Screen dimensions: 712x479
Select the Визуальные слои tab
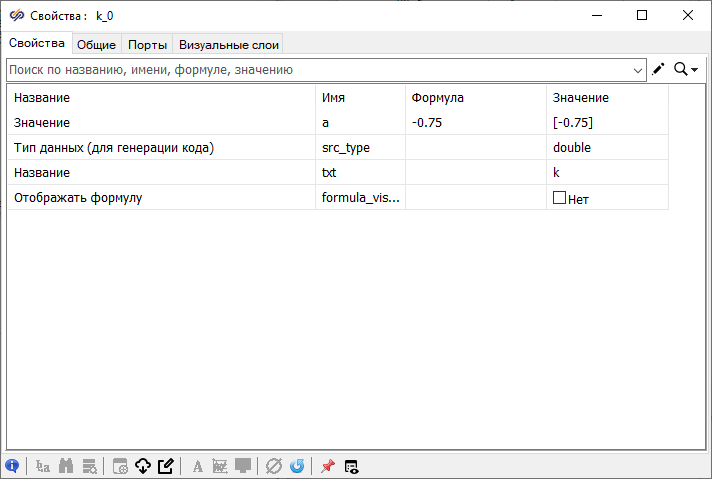229,44
